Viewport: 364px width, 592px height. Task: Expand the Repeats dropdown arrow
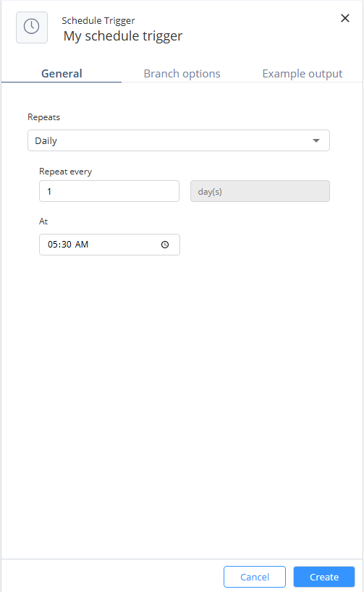click(x=316, y=140)
